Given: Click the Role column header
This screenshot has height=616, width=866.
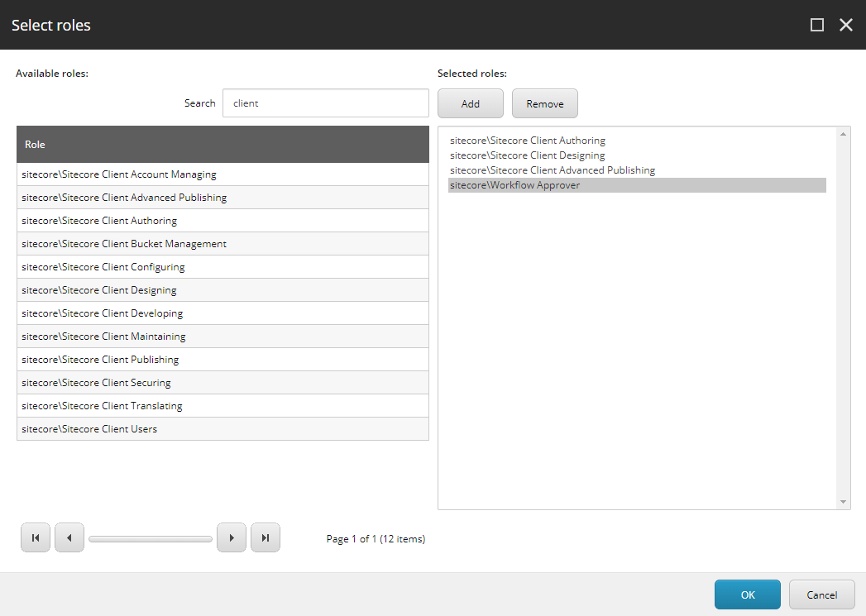Looking at the screenshot, I should click(222, 144).
